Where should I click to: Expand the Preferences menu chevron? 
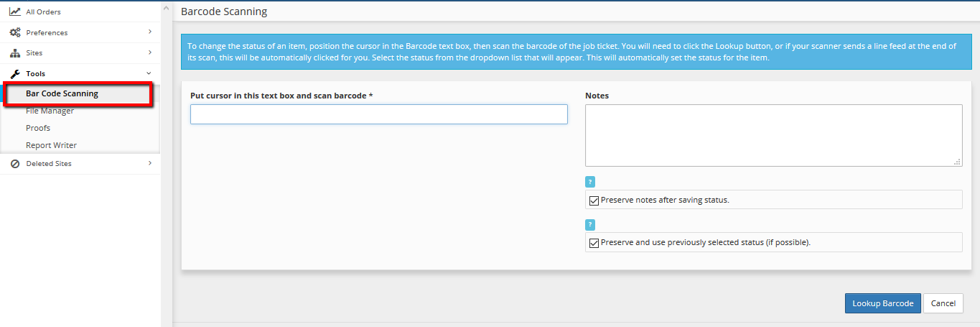149,32
